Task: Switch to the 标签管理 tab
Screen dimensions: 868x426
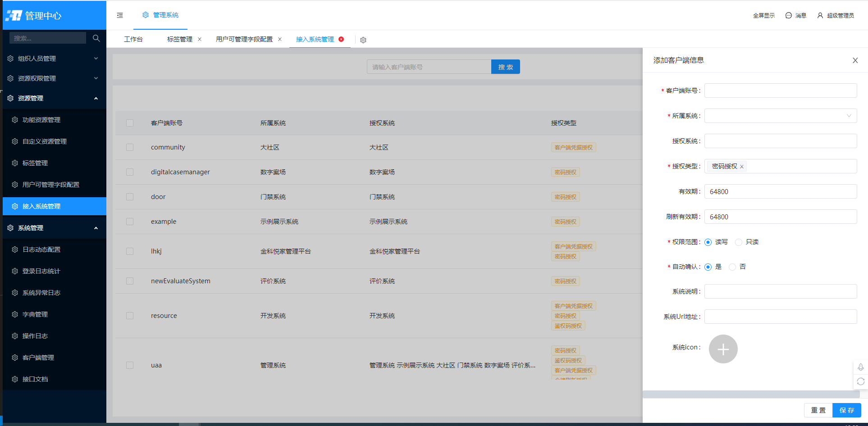Action: tap(180, 39)
